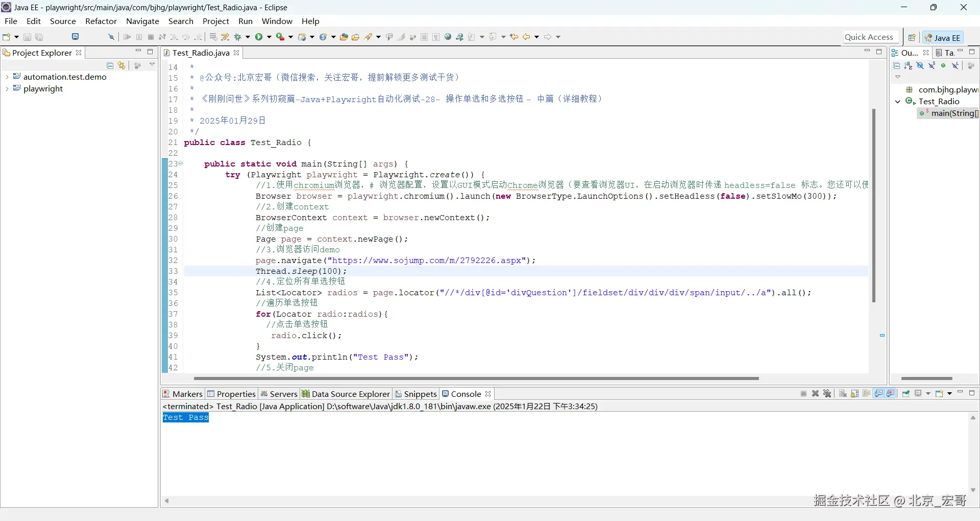Click Sort alphabetically icon in Outline

point(908,65)
